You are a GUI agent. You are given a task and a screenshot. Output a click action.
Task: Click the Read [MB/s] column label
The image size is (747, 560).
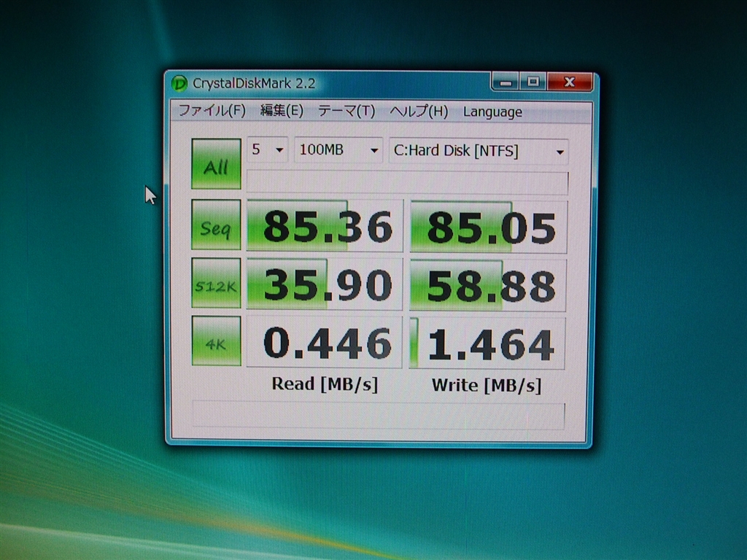(325, 384)
